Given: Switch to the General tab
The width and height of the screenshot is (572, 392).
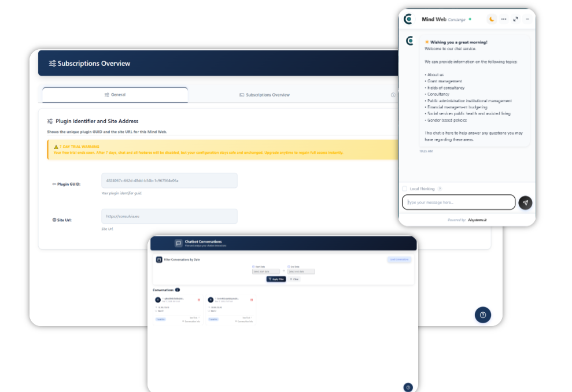Looking at the screenshot, I should 115,95.
